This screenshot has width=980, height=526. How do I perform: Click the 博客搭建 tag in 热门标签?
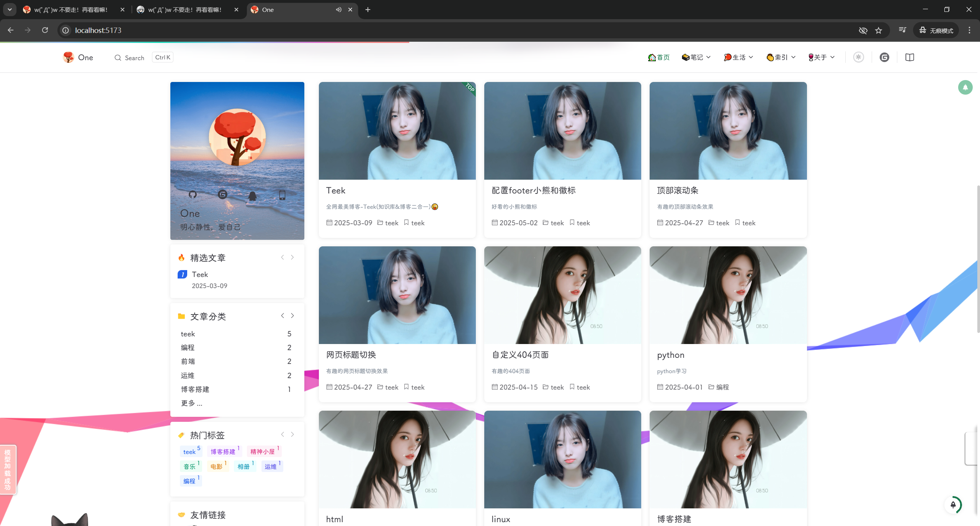[224, 451]
